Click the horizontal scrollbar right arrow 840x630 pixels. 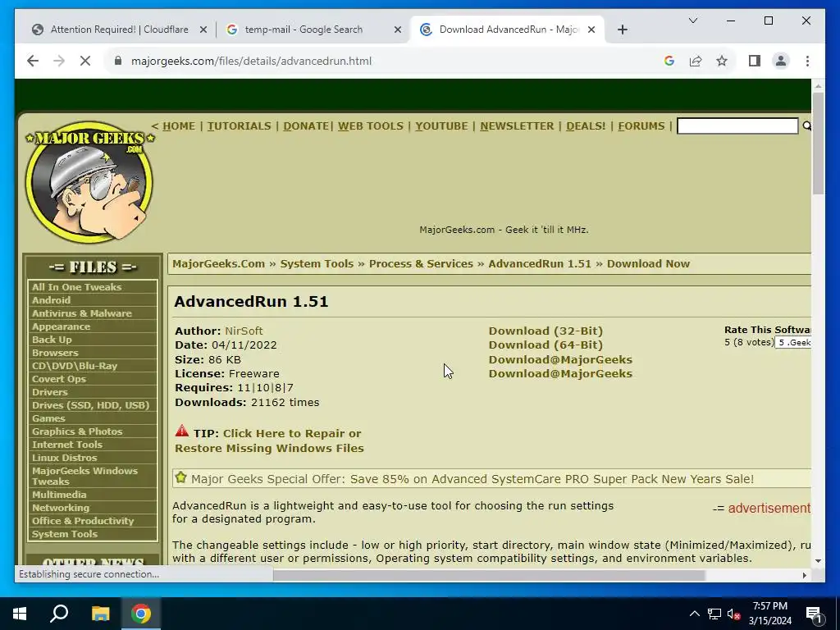pos(804,575)
